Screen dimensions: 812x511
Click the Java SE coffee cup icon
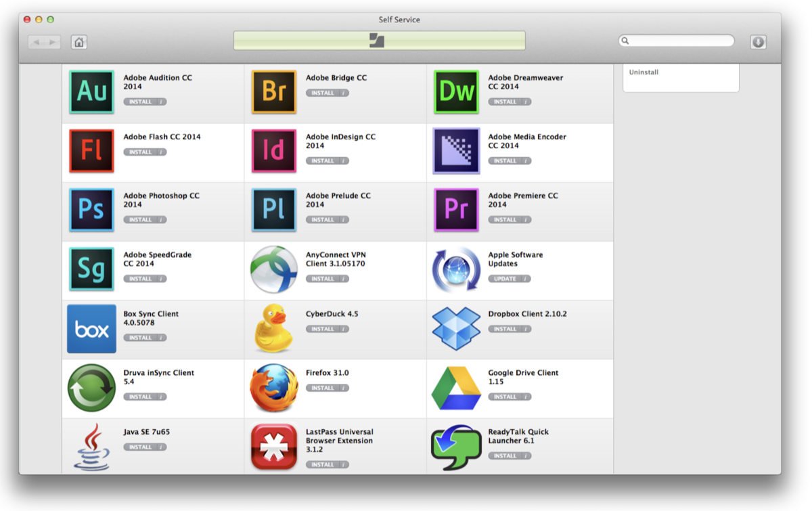(x=91, y=447)
